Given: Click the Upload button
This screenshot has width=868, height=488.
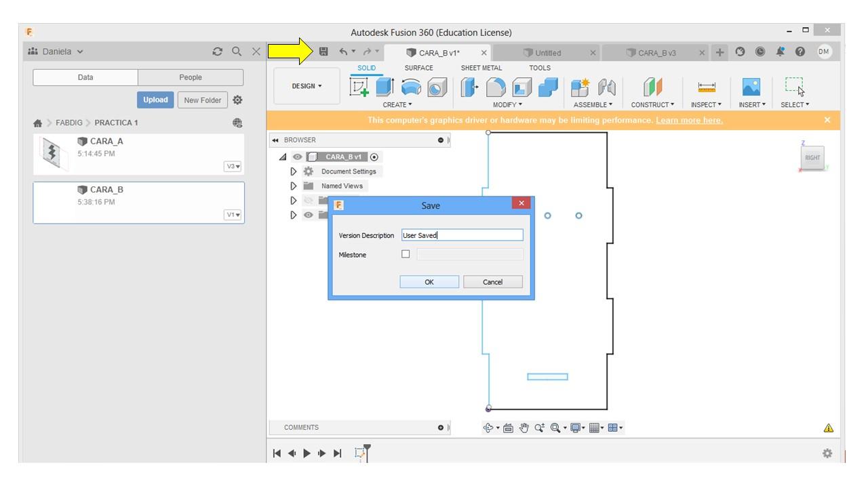Looking at the screenshot, I should point(155,100).
